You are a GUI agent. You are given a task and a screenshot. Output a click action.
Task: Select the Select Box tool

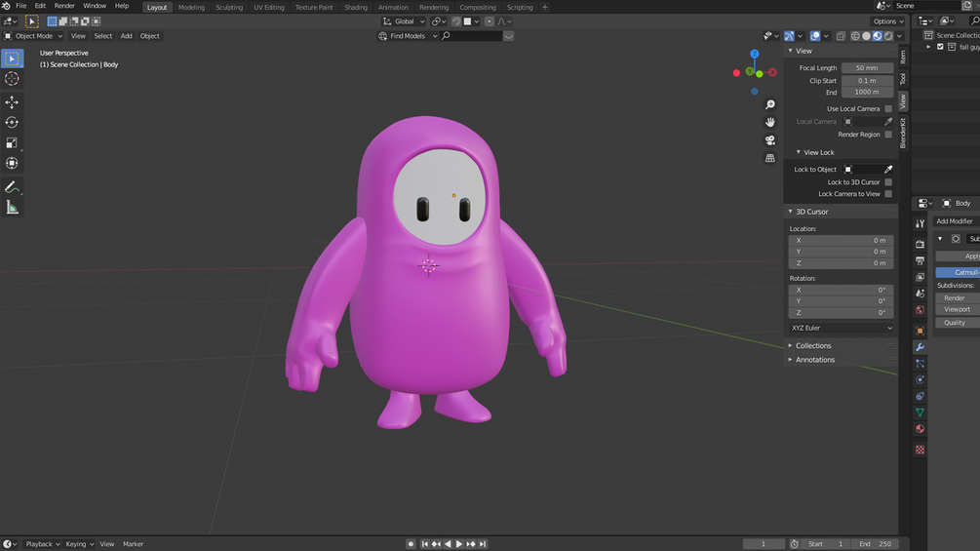(12, 59)
